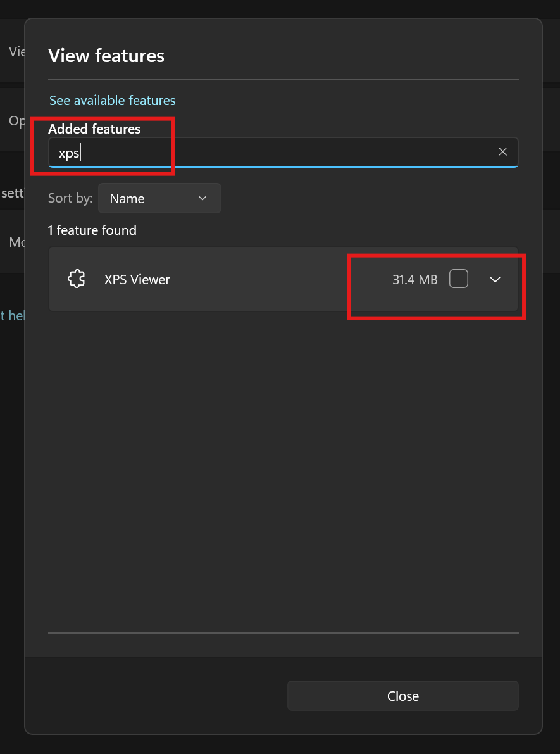Focus the search field containing xps
The height and width of the screenshot is (754, 560).
[272, 153]
